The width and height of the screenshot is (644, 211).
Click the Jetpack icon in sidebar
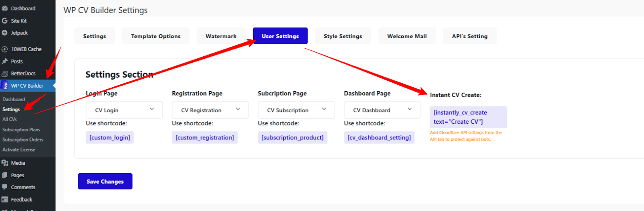coord(5,33)
